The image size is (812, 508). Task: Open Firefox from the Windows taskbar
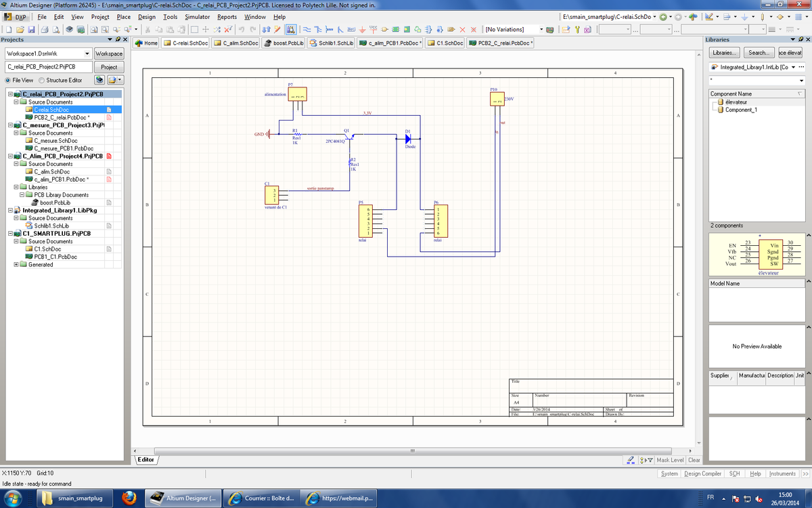(x=130, y=499)
